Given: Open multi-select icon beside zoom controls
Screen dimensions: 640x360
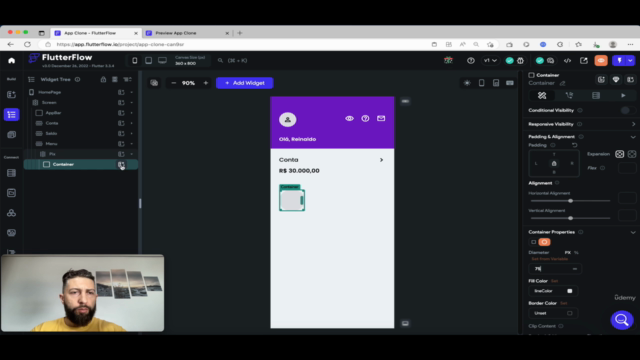Looking at the screenshot, I should click(154, 83).
